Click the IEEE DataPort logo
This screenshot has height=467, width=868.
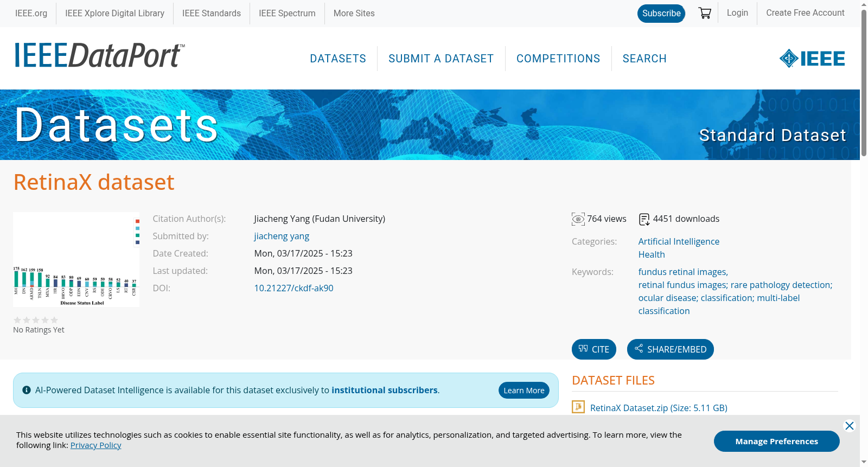99,55
